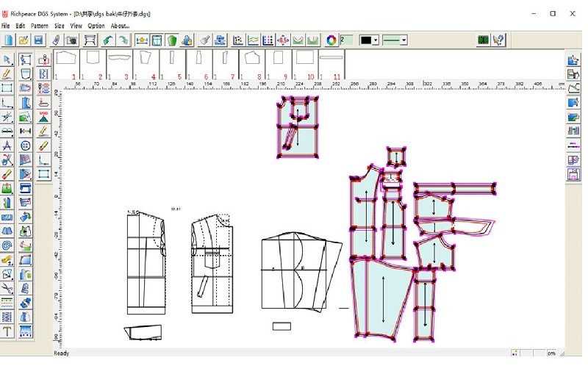The image size is (588, 374).
Task: Select the compass tool in left toolbar
Action: point(7,145)
